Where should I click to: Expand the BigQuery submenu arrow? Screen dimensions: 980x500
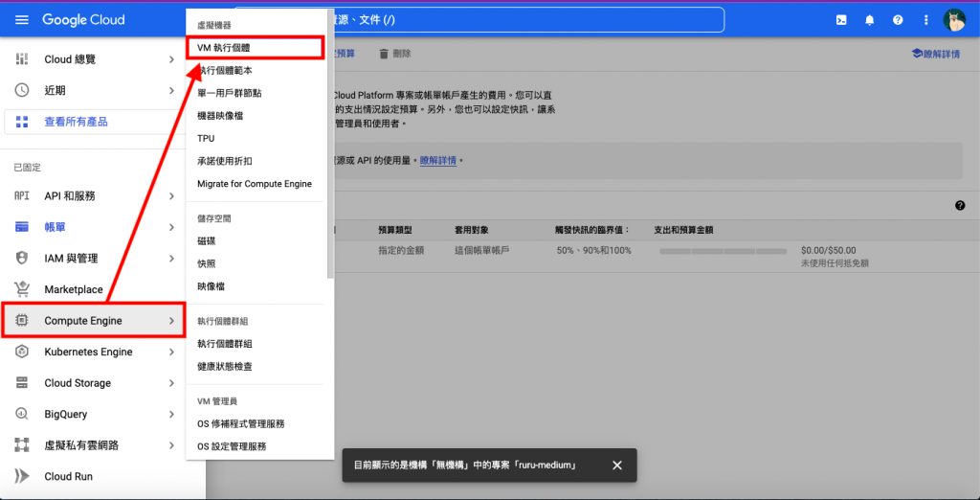pos(171,414)
